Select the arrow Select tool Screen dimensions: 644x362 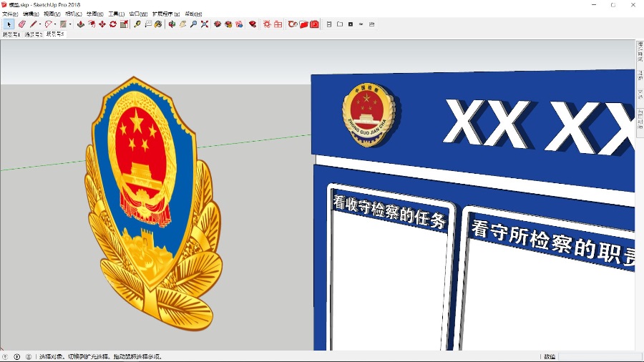(x=9, y=24)
